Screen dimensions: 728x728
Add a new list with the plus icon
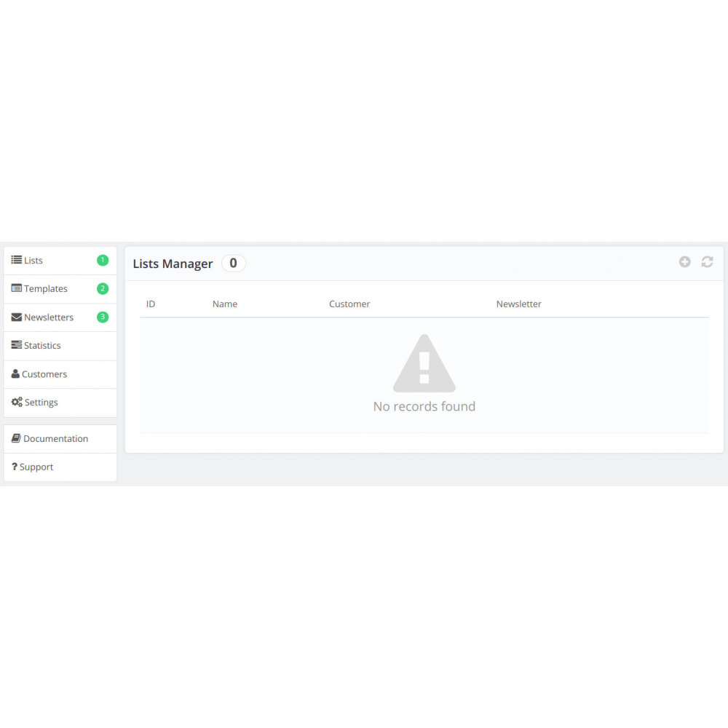(x=684, y=262)
